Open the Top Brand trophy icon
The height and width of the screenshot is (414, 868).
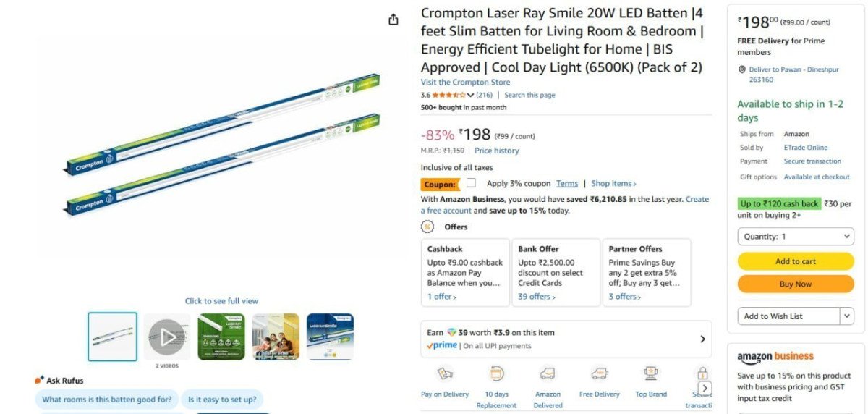[x=651, y=374]
